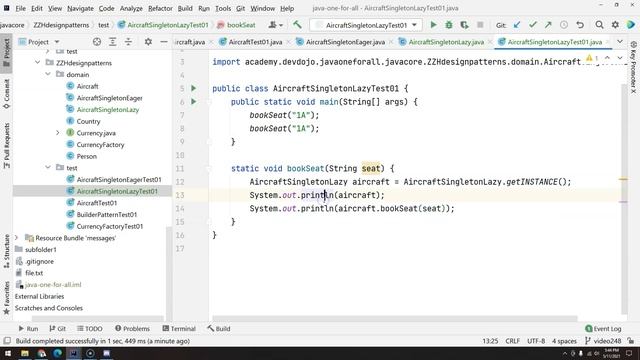Click run gutter icon beside class declaration
The width and height of the screenshot is (640, 360).
click(x=193, y=88)
